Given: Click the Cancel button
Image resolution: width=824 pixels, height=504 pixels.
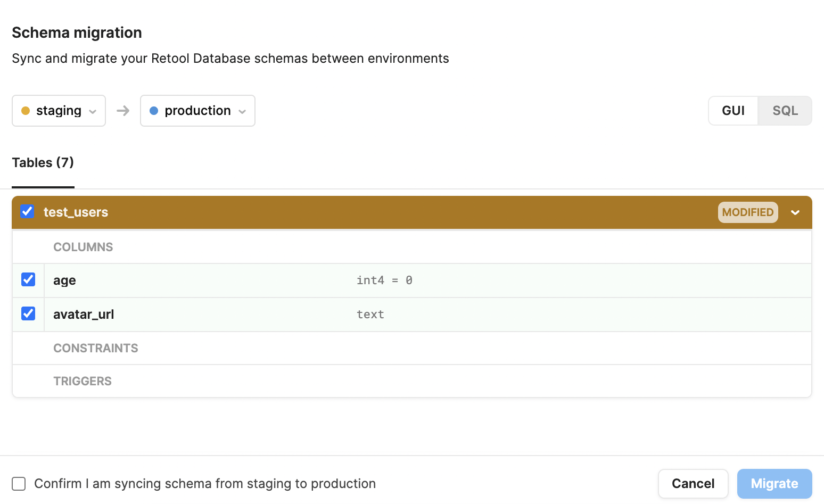Looking at the screenshot, I should click(x=693, y=484).
